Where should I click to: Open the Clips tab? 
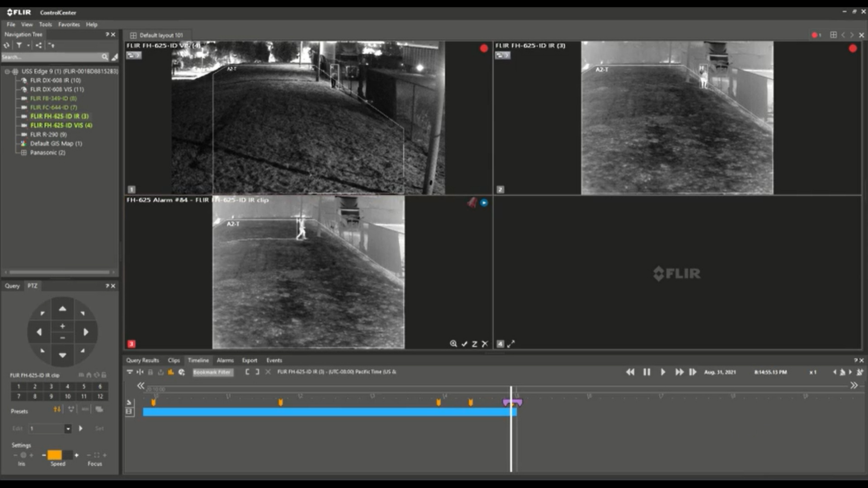[x=174, y=360]
